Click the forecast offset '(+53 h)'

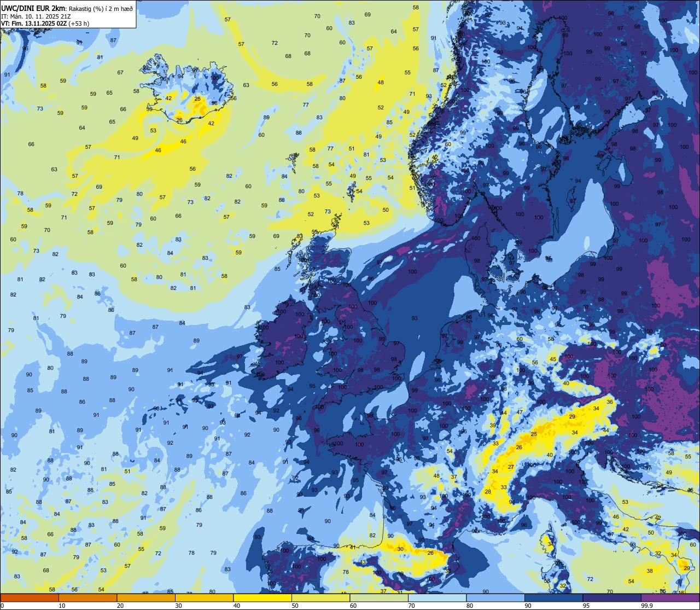coord(79,24)
